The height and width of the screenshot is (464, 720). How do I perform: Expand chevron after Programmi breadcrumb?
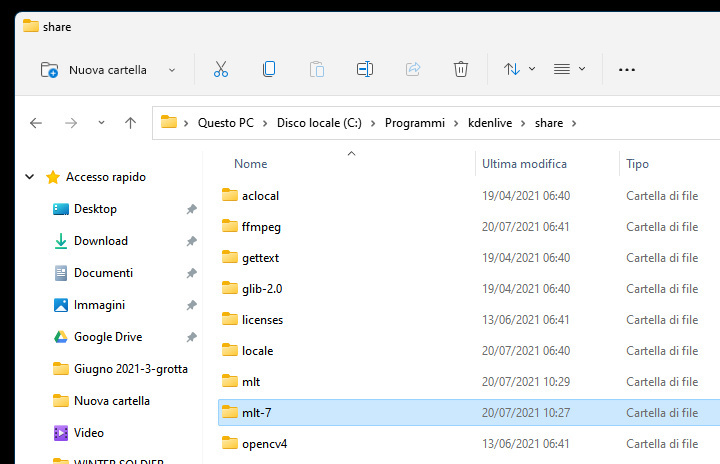(456, 123)
